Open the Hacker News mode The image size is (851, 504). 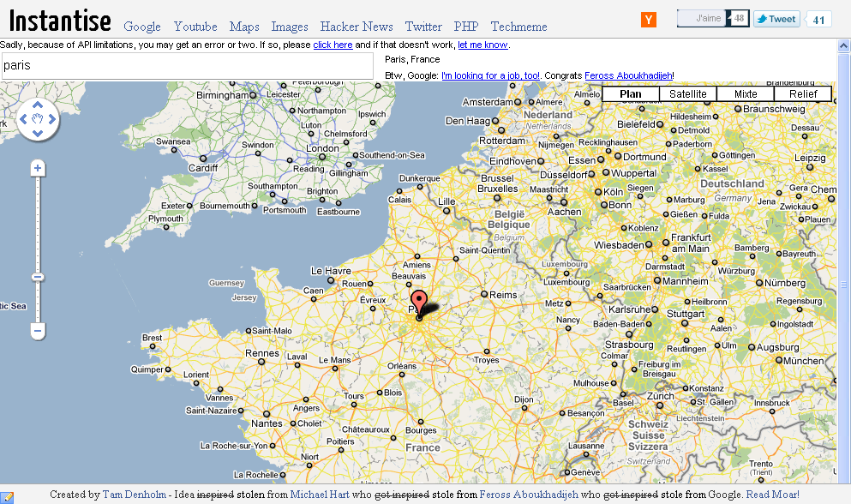[357, 27]
